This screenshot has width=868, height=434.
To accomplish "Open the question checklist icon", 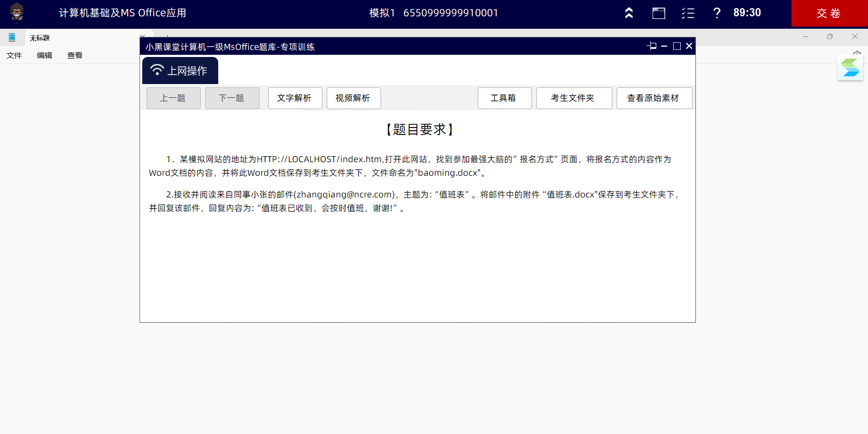I will click(x=688, y=13).
